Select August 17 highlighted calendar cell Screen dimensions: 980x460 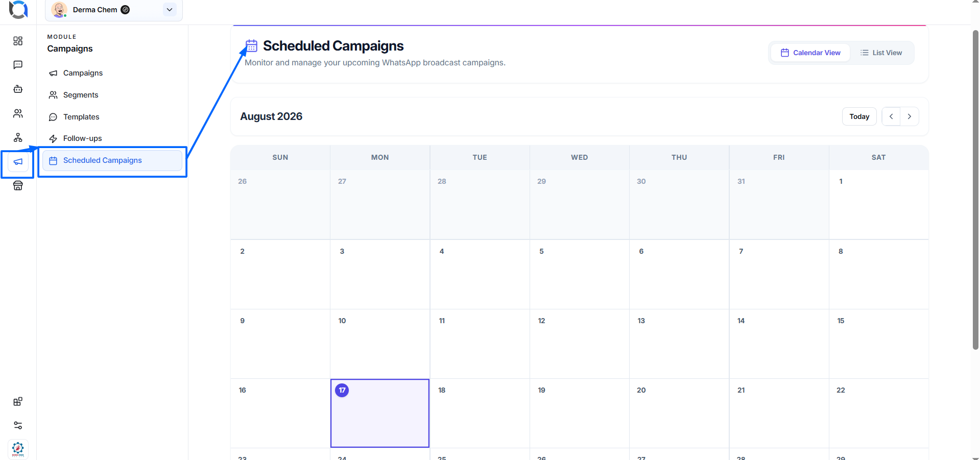(380, 413)
